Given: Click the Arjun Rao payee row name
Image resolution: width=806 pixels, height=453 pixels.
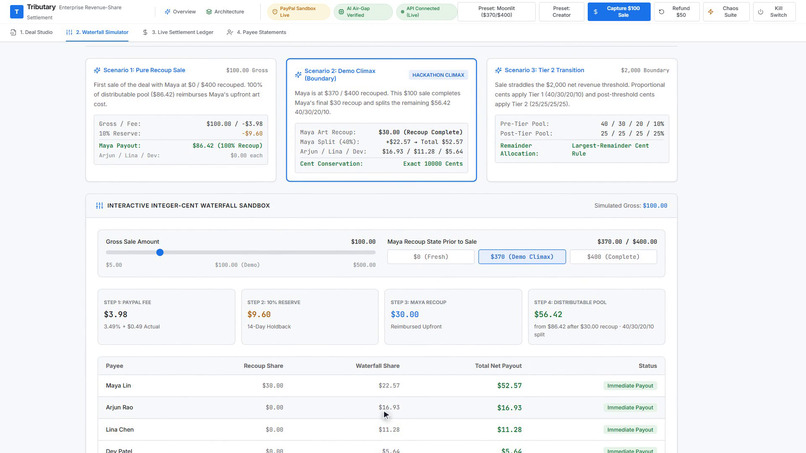Looking at the screenshot, I should 119,407.
